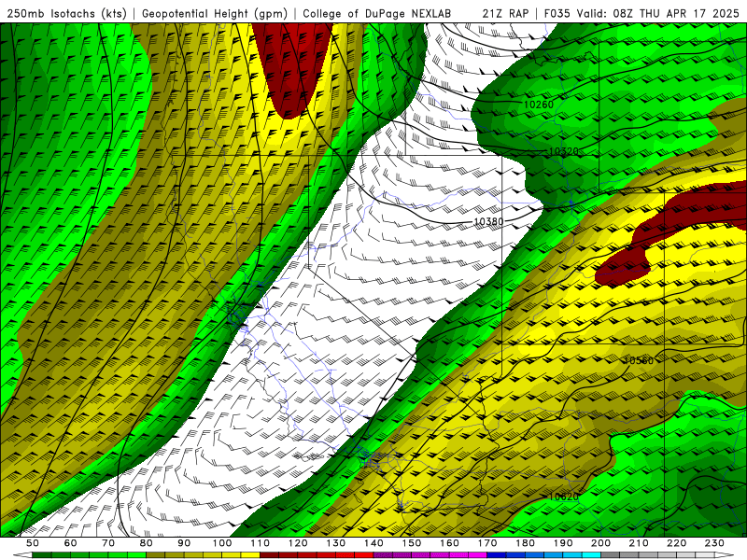Click the 160 value on the color scale
The height and width of the screenshot is (560, 747).
click(x=449, y=543)
